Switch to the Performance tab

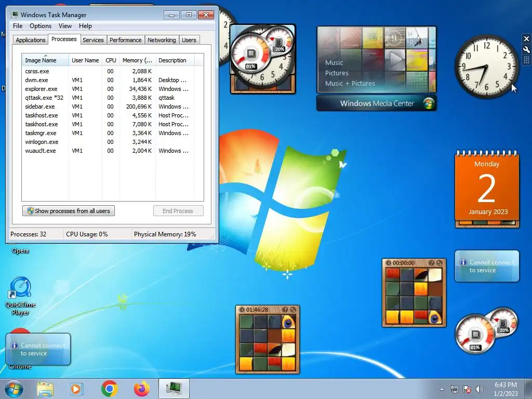125,40
